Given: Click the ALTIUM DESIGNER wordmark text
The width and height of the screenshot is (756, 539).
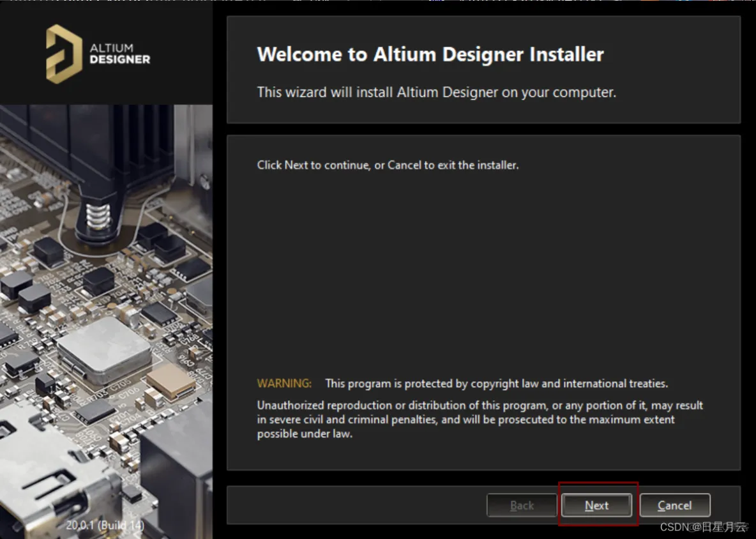Looking at the screenshot, I should tap(119, 54).
